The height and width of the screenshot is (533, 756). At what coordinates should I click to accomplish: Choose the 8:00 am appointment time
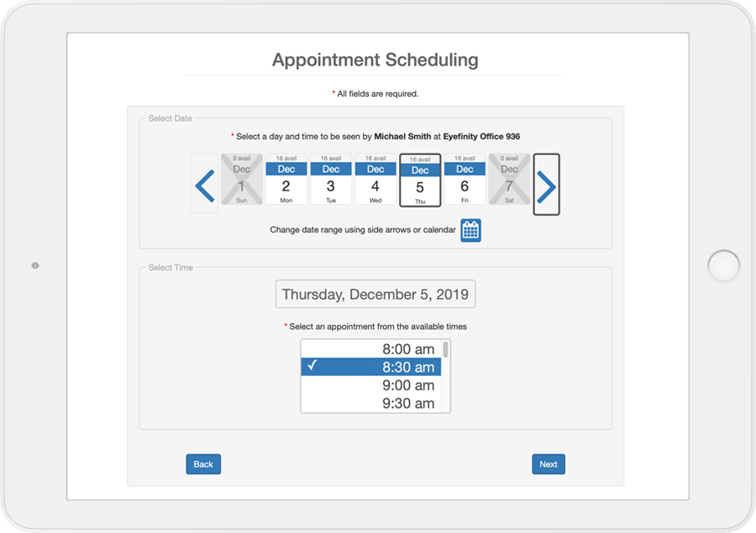370,349
